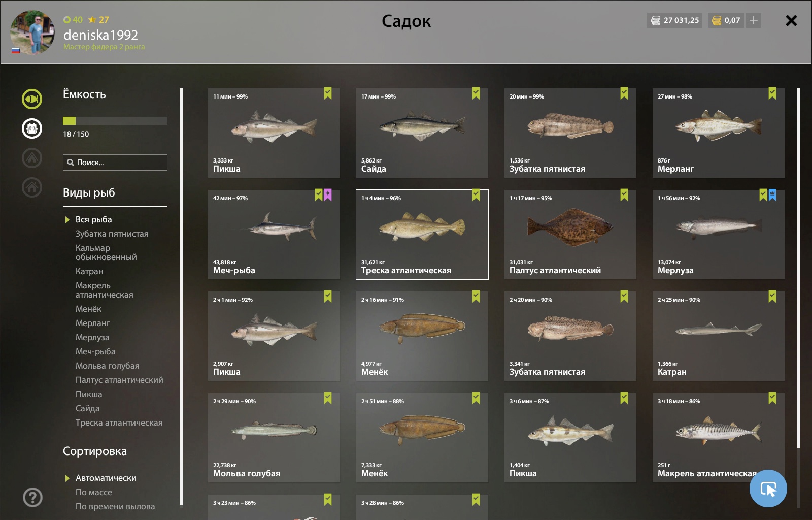Click the silver coins balance icon
The width and height of the screenshot is (812, 520).
tap(656, 20)
